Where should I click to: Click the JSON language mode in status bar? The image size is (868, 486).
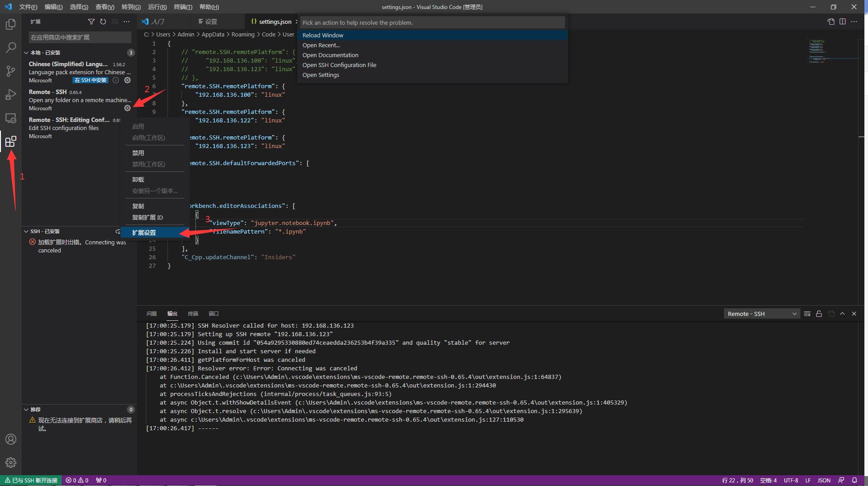pyautogui.click(x=824, y=480)
